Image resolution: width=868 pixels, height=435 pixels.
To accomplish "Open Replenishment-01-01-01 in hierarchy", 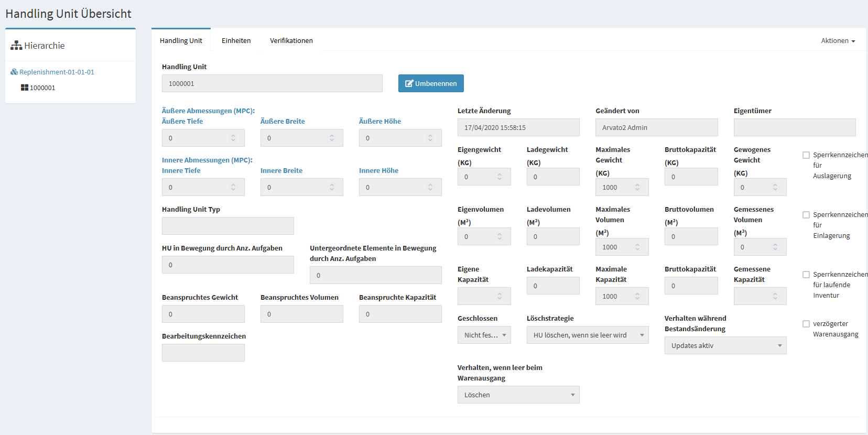I will click(x=57, y=72).
